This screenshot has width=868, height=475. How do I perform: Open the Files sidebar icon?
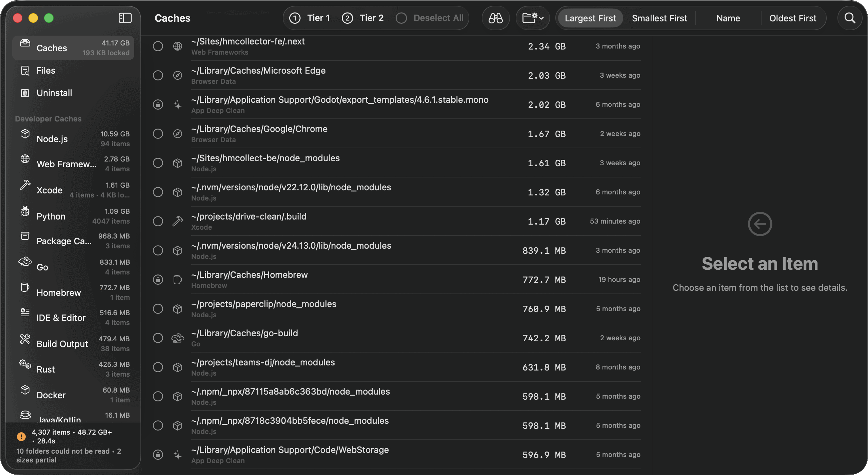pyautogui.click(x=25, y=71)
